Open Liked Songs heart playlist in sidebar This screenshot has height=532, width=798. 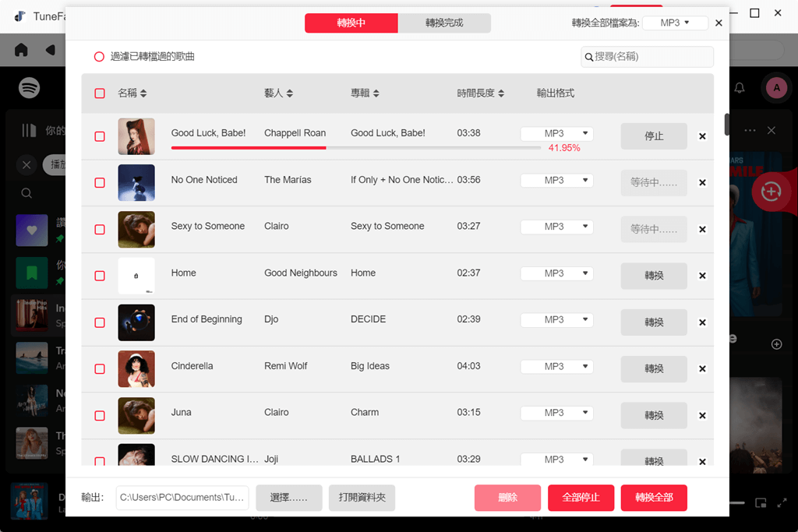pyautogui.click(x=31, y=230)
